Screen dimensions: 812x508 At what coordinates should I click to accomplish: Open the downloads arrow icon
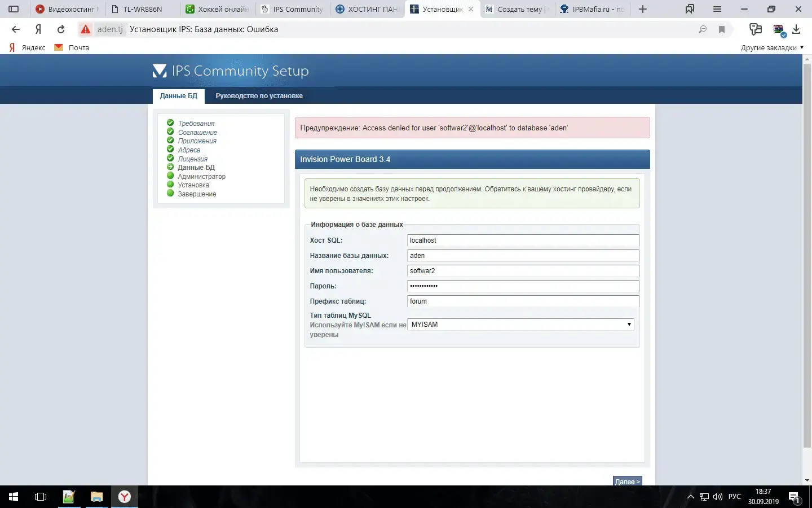(796, 29)
